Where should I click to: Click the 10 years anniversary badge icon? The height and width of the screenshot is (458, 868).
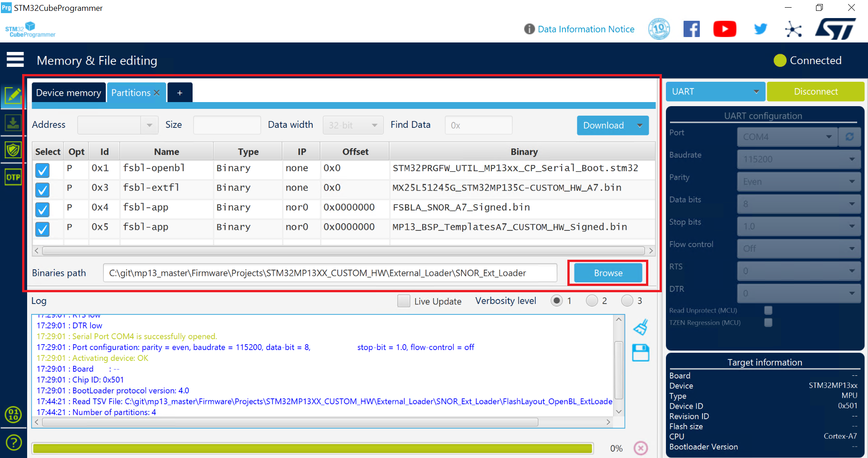coord(659,29)
